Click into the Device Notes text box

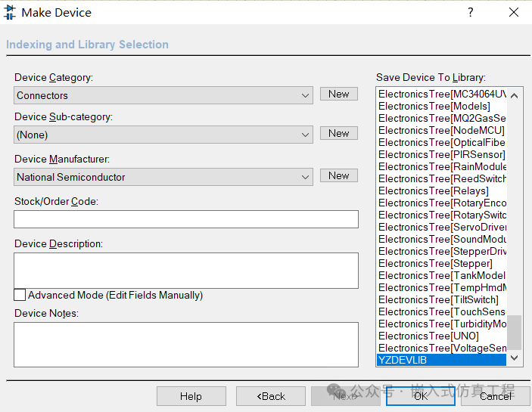coord(186,344)
